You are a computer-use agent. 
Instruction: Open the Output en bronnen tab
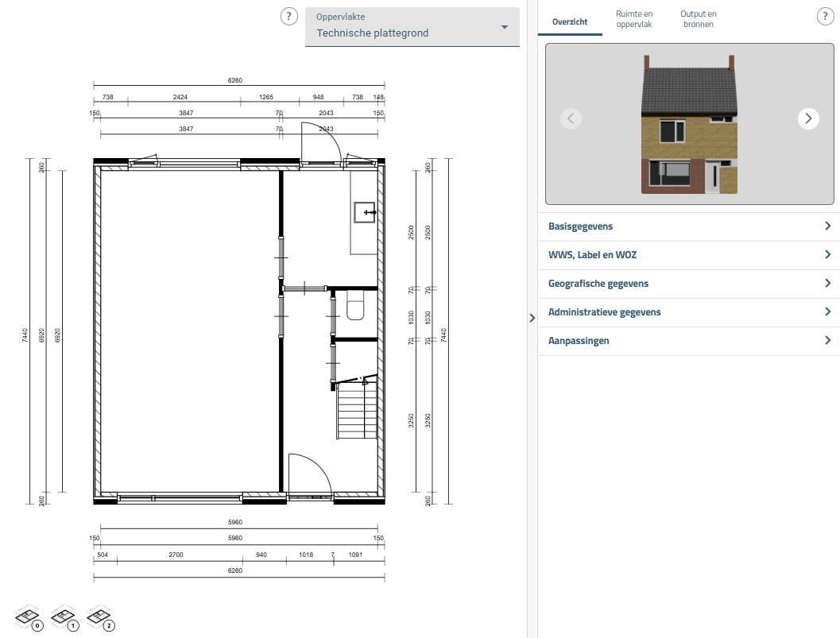[x=698, y=19]
